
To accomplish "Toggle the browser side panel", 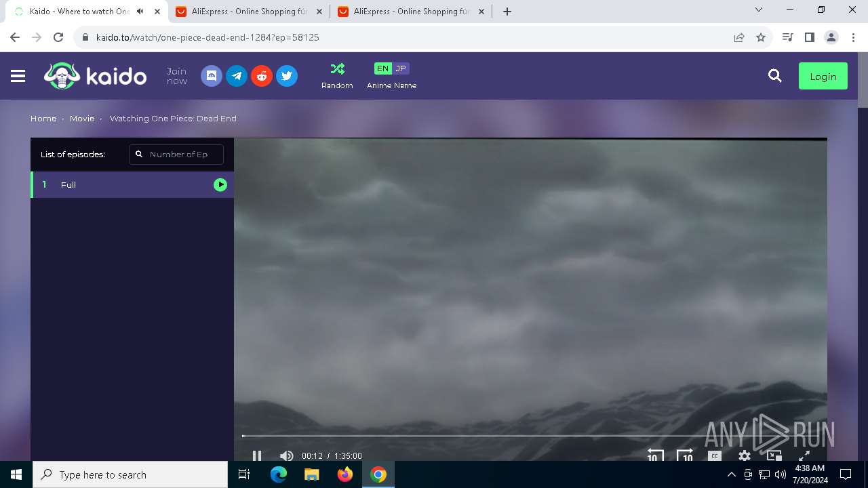I will coord(809,37).
